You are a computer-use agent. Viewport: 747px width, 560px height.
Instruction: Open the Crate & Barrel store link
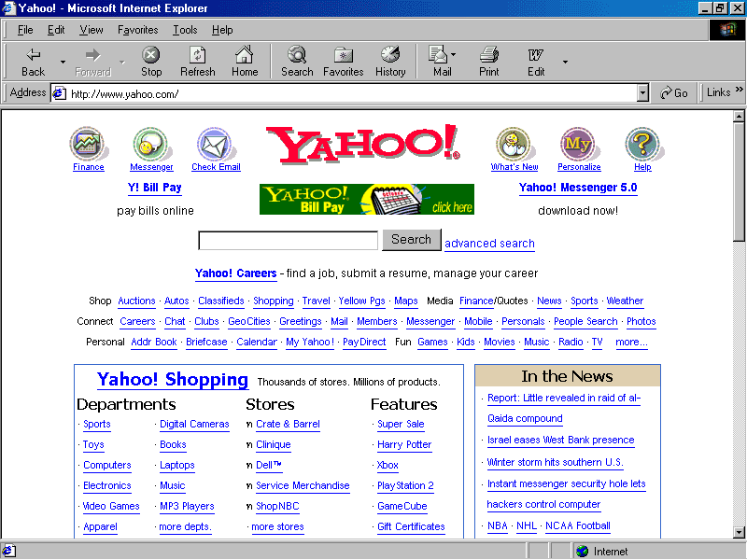(288, 425)
